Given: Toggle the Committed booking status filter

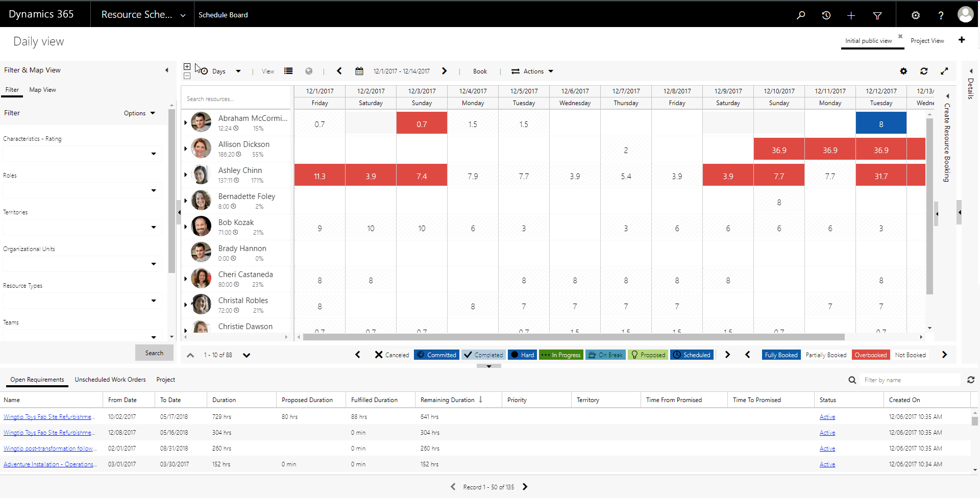Looking at the screenshot, I should 436,355.
